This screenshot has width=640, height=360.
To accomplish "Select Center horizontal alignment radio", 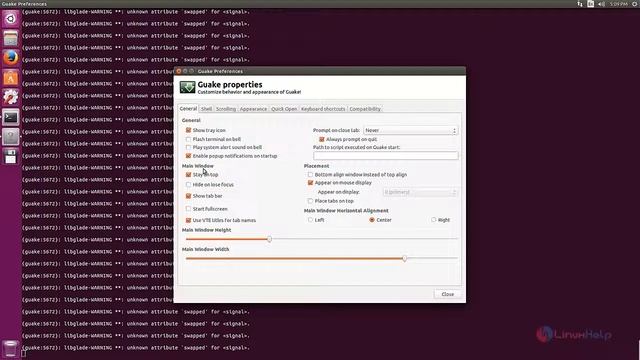I will 372,220.
